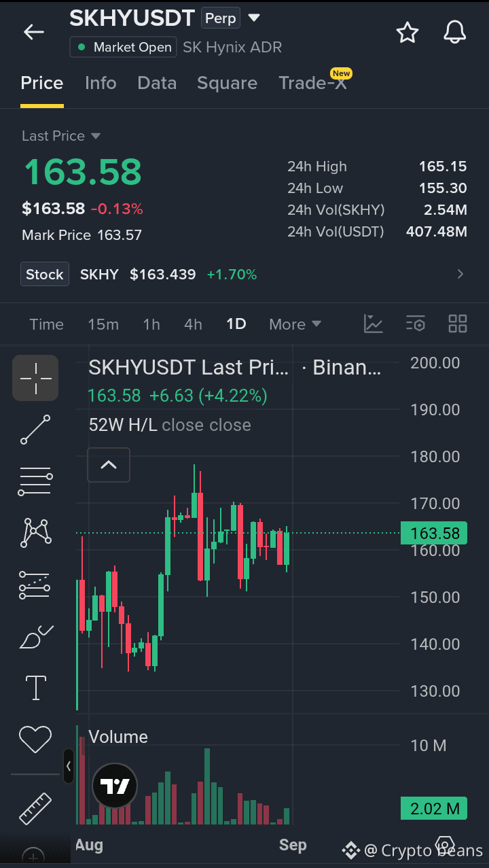
Task: Click the 200.00 price axis label
Action: [x=435, y=363]
